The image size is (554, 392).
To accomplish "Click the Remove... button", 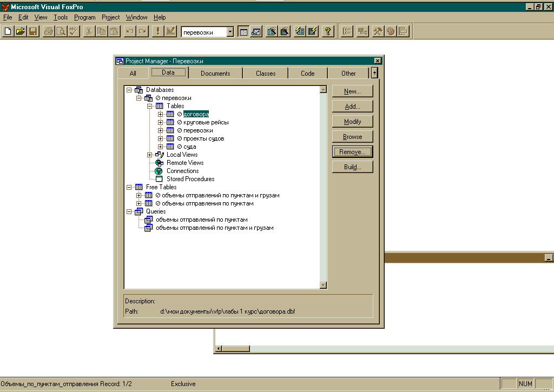I will coord(352,152).
